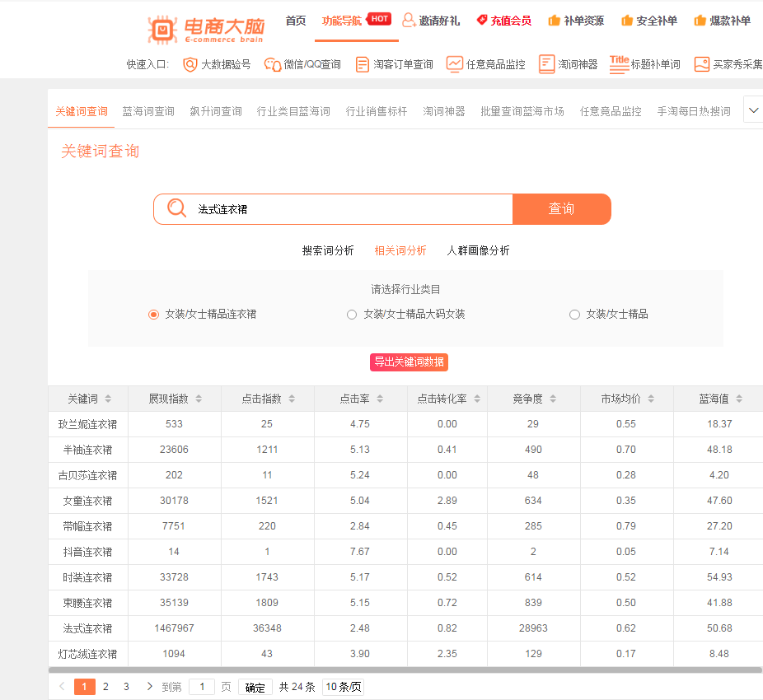This screenshot has height=700, width=763.
Task: Click the orange 查询 search button
Action: [561, 208]
